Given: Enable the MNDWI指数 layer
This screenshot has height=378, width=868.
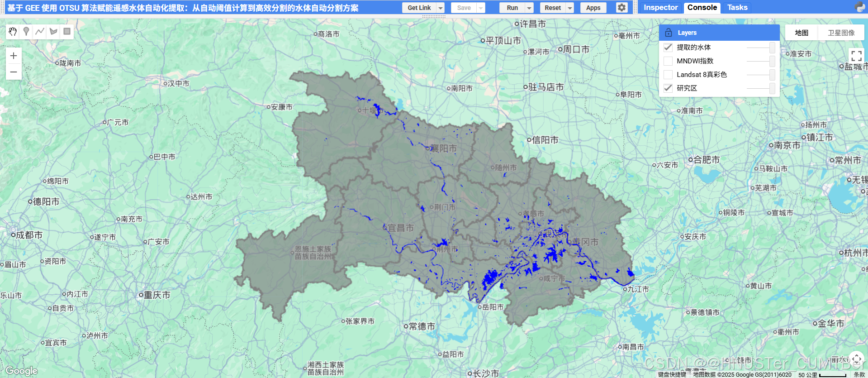Looking at the screenshot, I should coord(668,61).
